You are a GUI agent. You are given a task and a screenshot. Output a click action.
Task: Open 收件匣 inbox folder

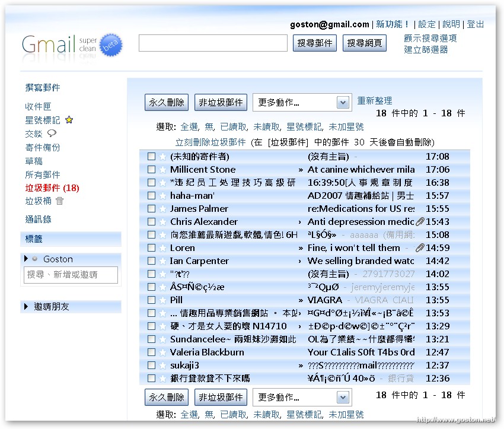point(39,106)
